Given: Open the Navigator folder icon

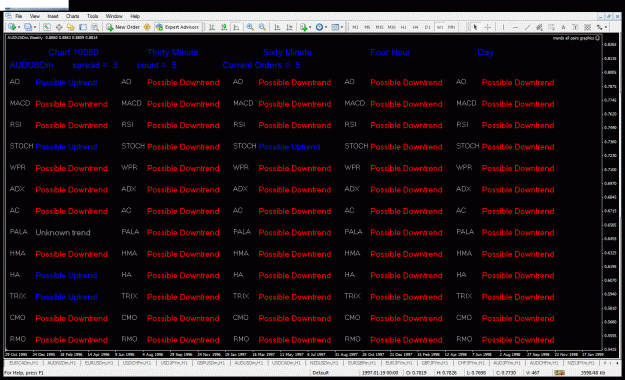Looking at the screenshot, I should 71,27.
